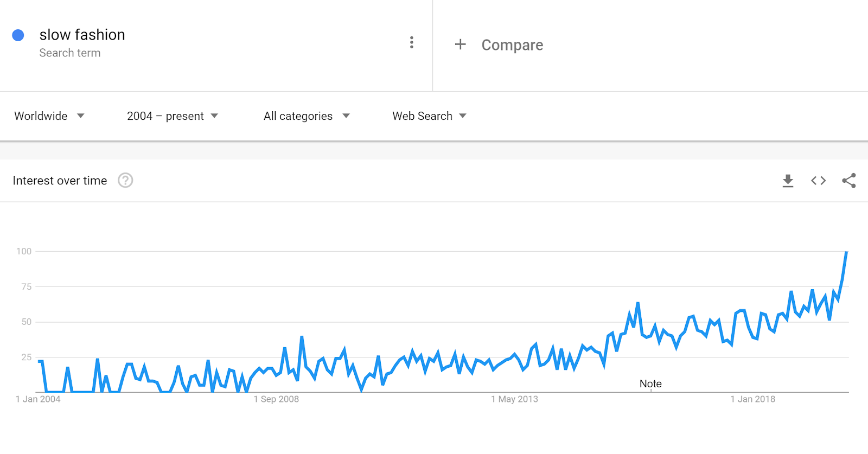The height and width of the screenshot is (454, 868).
Task: Download the interest over time CSV
Action: [x=788, y=181]
